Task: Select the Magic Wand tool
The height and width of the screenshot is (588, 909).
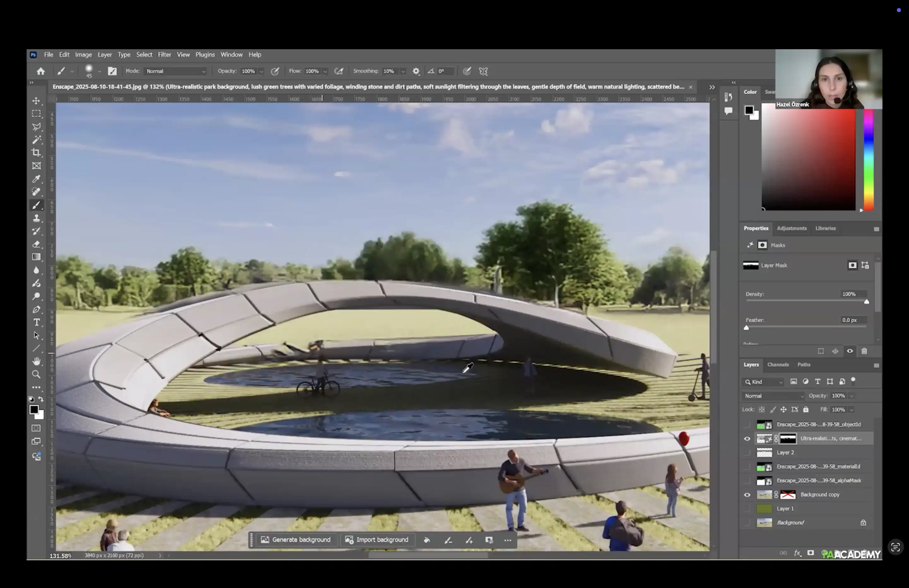Action: click(x=36, y=140)
